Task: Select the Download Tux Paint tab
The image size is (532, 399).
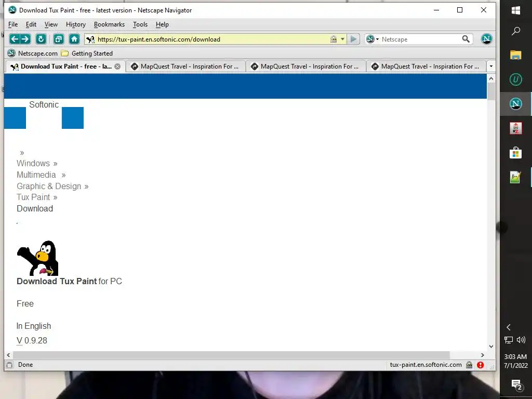Action: (65, 66)
